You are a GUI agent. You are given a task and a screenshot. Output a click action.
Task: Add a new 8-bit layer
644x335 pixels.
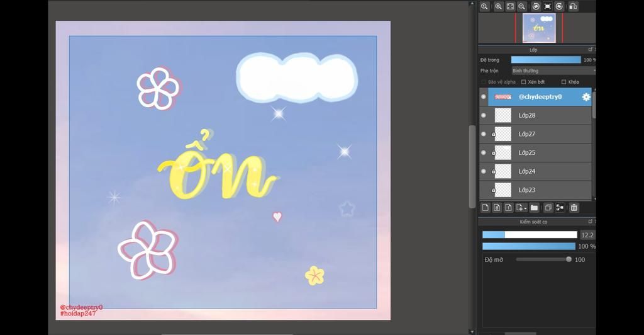(x=497, y=208)
